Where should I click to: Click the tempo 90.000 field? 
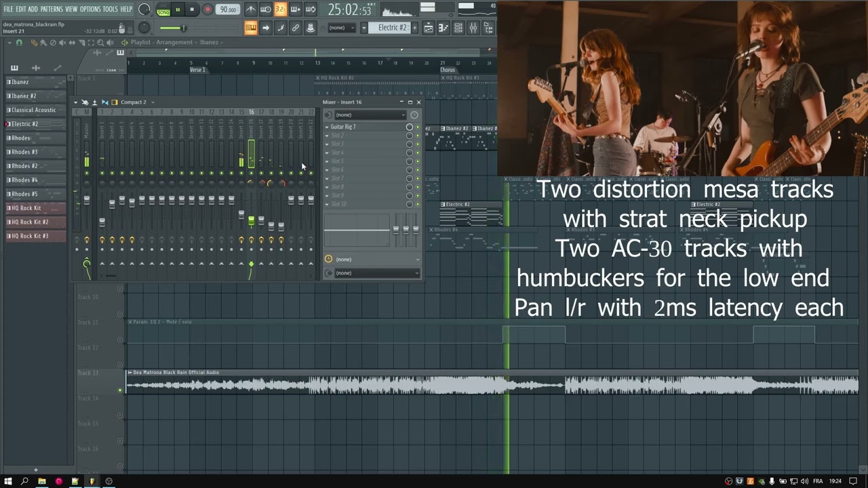(x=229, y=9)
